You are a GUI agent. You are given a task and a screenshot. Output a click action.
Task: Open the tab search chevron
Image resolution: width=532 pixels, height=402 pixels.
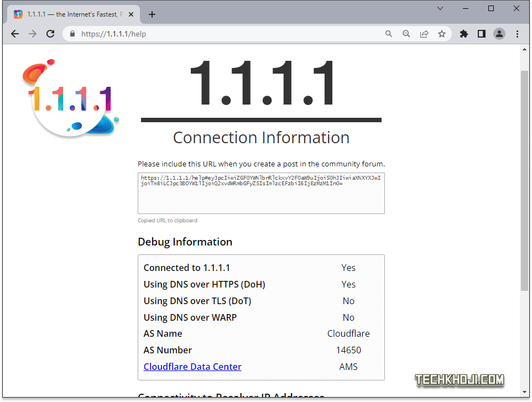coord(440,8)
